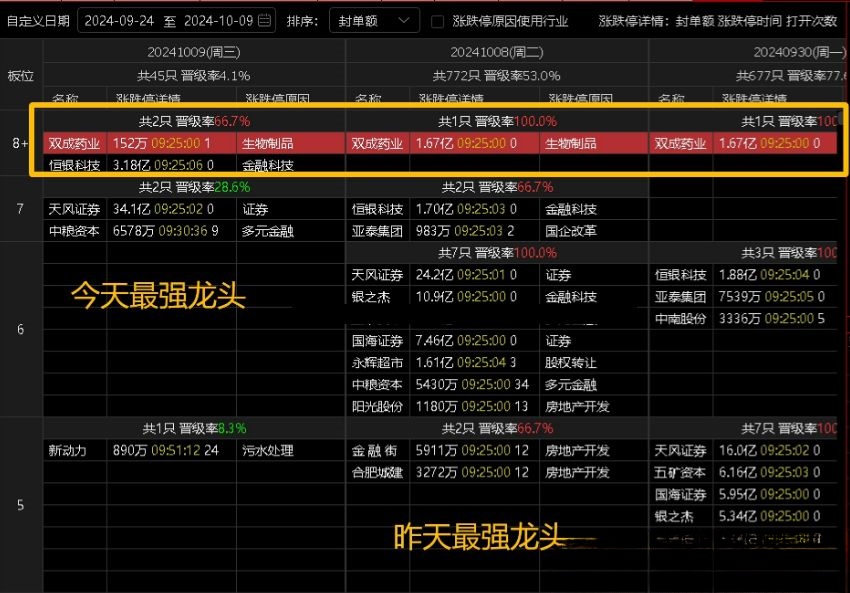
Task: Click the 永辉超市 stock entry
Action: 374,362
